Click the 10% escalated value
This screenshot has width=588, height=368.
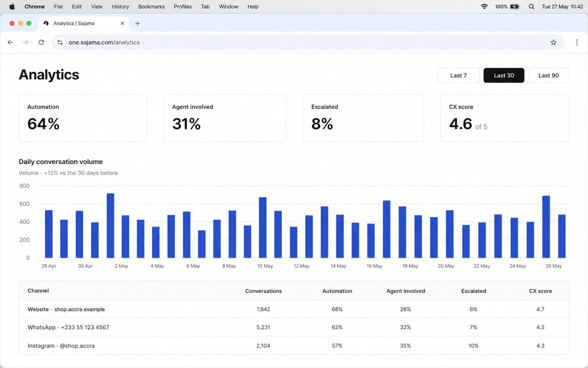(473, 346)
